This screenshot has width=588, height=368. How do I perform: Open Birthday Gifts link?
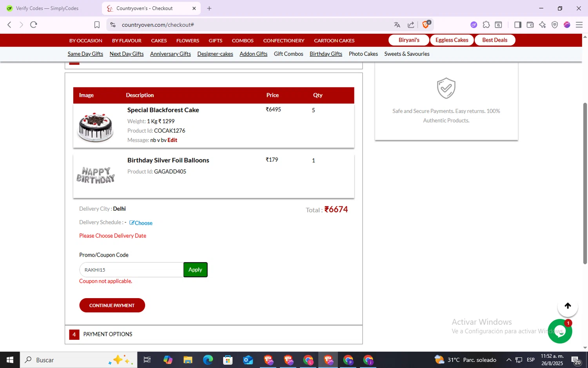pos(326,54)
